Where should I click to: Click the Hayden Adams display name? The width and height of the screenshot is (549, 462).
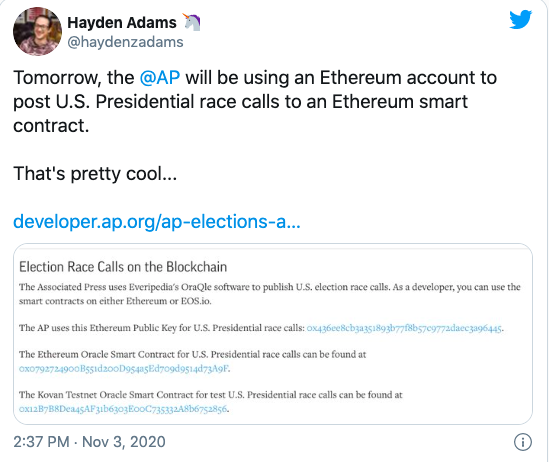[x=122, y=23]
